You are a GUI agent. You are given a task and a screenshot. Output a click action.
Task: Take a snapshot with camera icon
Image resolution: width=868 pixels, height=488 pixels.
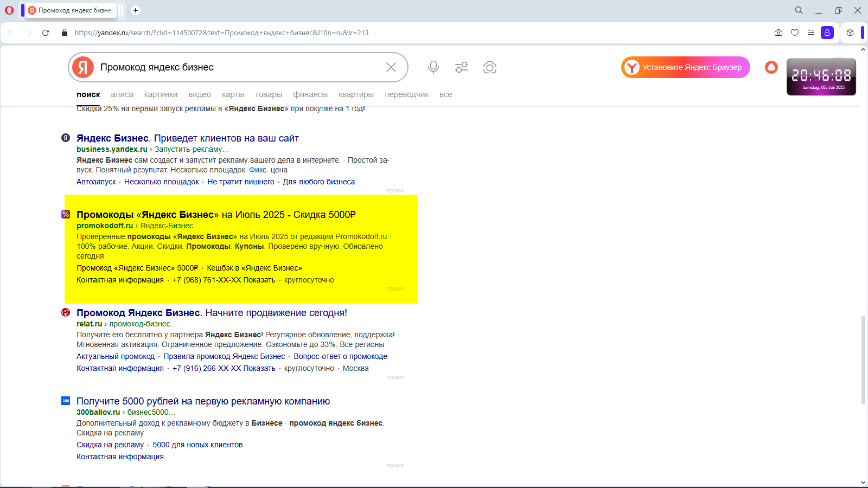tap(778, 33)
